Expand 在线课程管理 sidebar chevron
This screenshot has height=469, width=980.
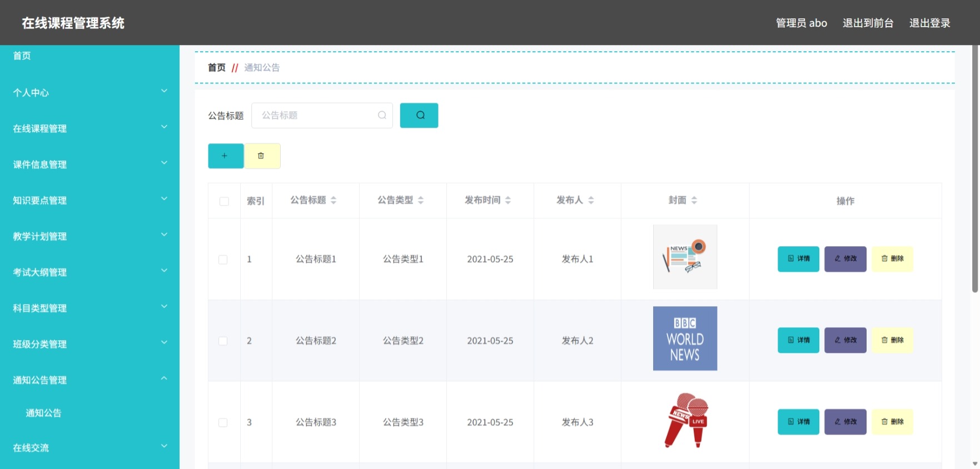[164, 127]
